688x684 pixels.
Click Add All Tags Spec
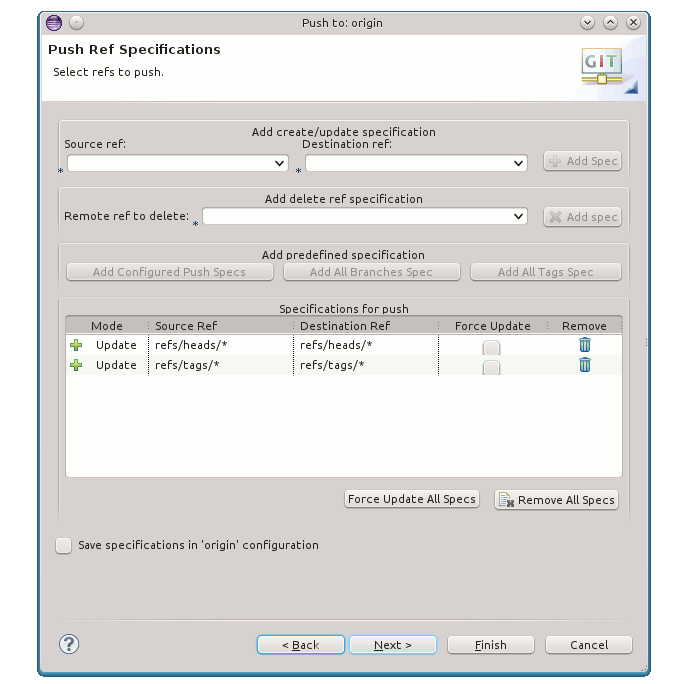point(546,272)
